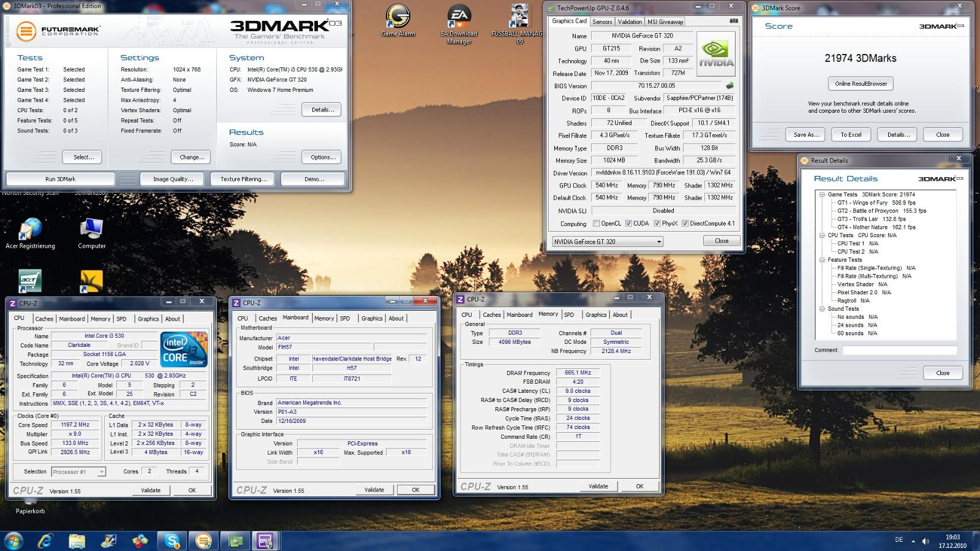Switch to Skype on the taskbar
Image resolution: width=980 pixels, height=551 pixels.
(172, 541)
